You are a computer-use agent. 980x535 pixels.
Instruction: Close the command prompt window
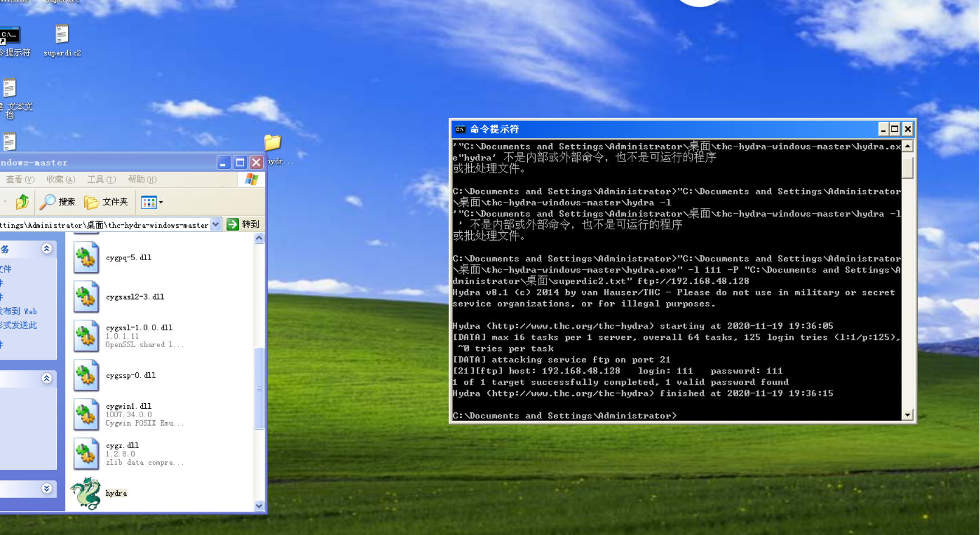(908, 130)
